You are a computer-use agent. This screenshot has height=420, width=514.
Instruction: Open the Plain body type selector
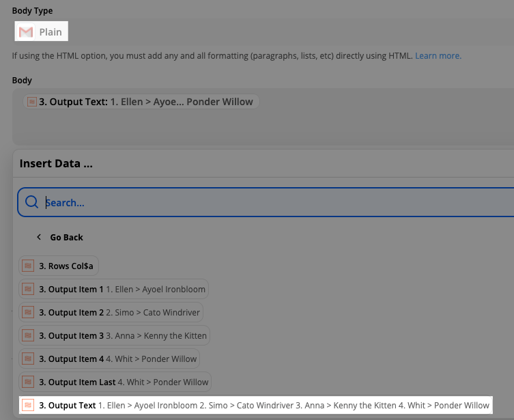42,31
